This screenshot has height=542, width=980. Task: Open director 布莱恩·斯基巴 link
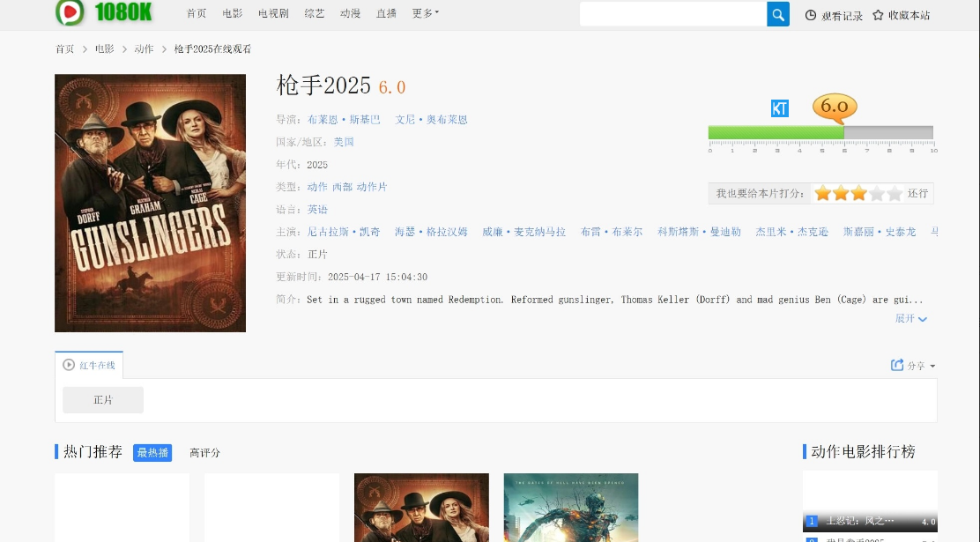[344, 119]
